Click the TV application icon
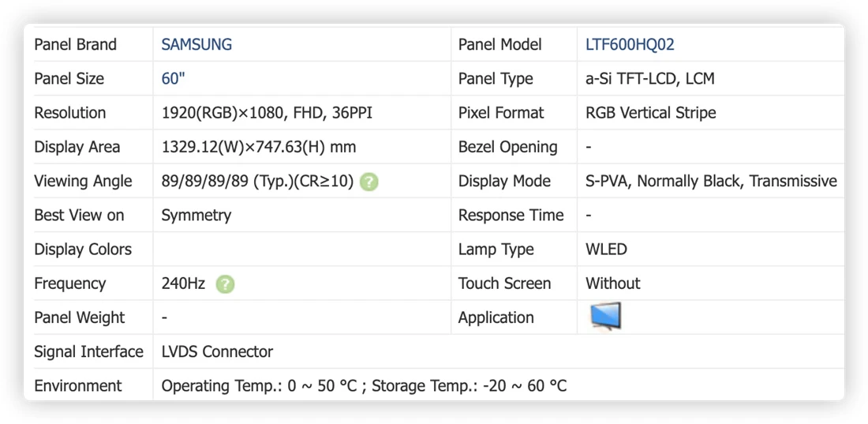The width and height of the screenshot is (868, 424). tap(605, 317)
